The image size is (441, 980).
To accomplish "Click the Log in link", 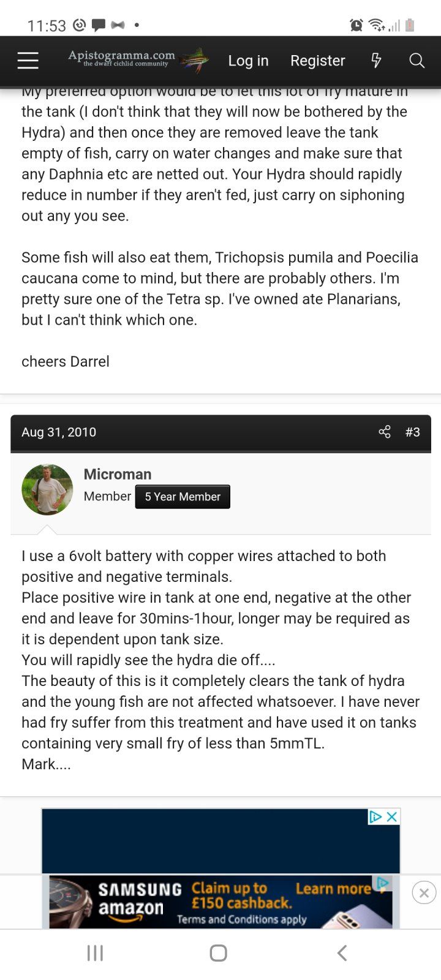I will (x=248, y=61).
